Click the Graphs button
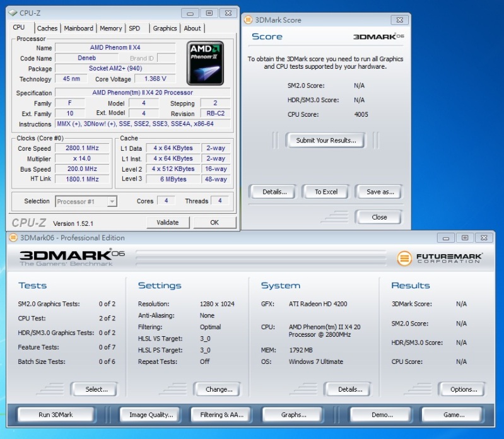504x439 pixels. point(293,414)
